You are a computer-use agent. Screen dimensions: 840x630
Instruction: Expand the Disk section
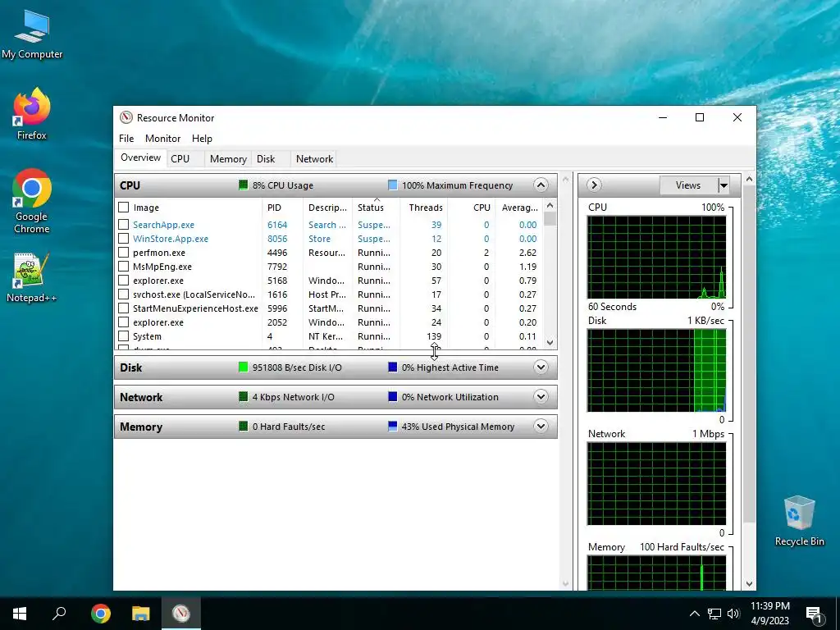[541, 367]
